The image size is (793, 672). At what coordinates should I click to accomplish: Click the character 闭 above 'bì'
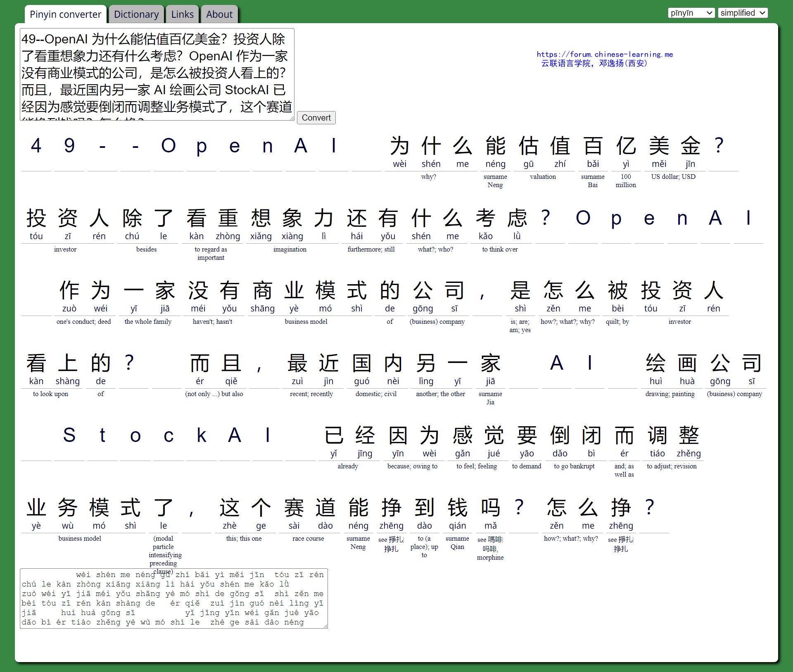pos(591,435)
